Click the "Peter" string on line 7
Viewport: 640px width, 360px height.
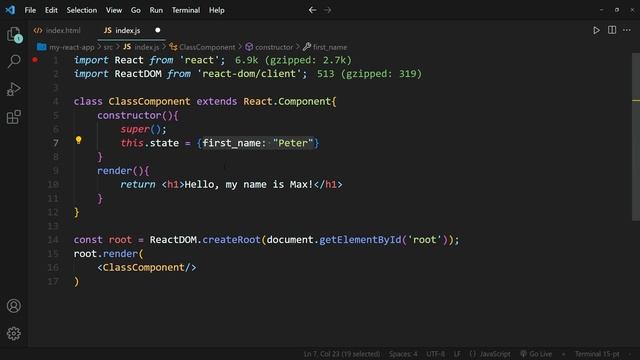(293, 143)
